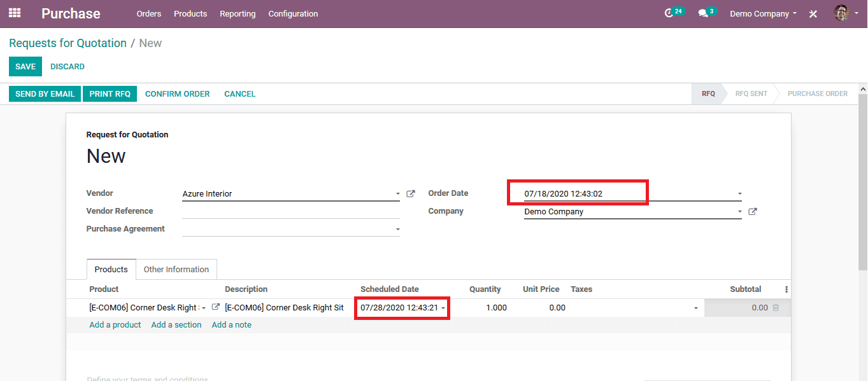Viewport: 868px width, 381px height.
Task: Open Company external link icon
Action: pyautogui.click(x=753, y=212)
